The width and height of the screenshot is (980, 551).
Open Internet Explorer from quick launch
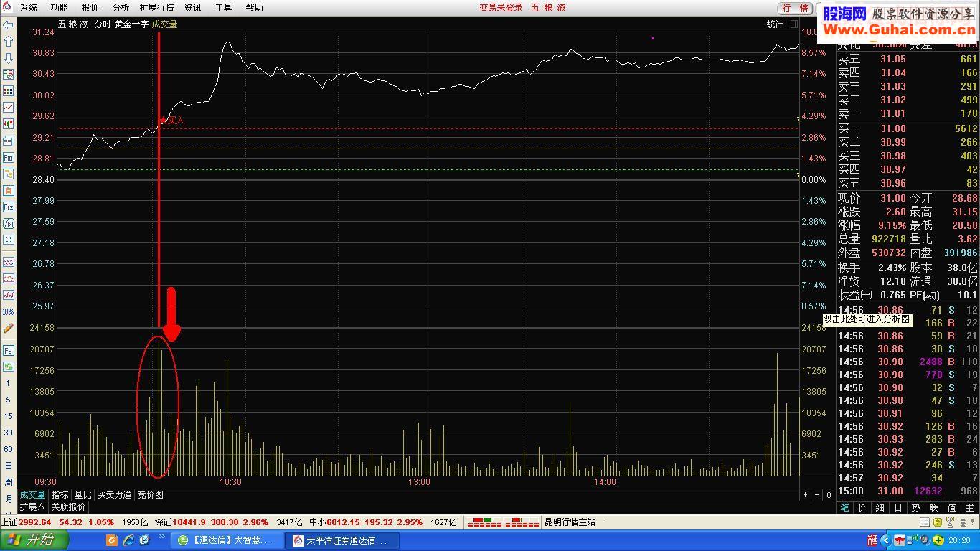(128, 540)
